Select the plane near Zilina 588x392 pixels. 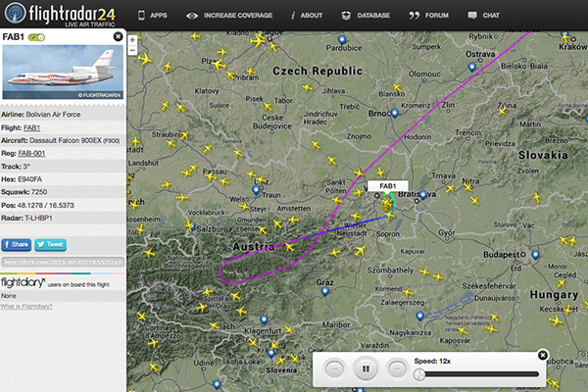[x=503, y=111]
